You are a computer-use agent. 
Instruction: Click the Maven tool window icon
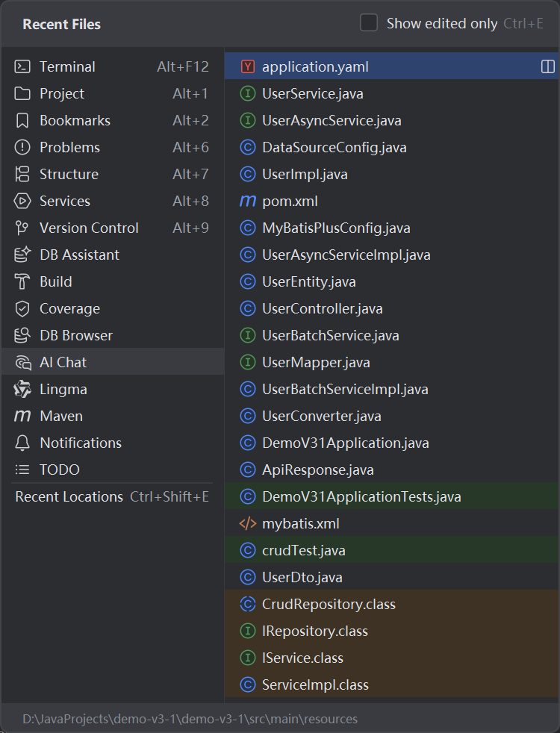coord(22,417)
